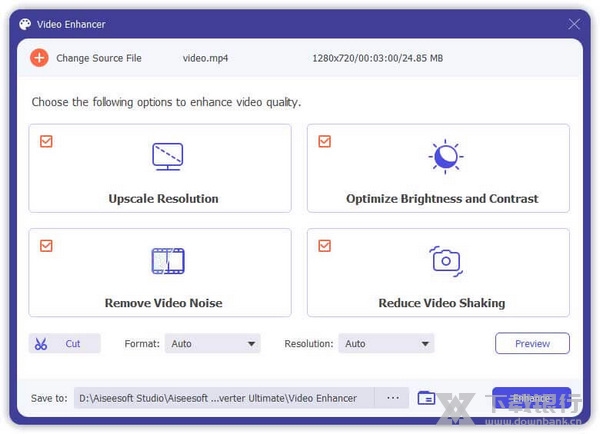The image size is (600, 434).
Task: Expand the Format dropdown
Action: [x=212, y=344]
